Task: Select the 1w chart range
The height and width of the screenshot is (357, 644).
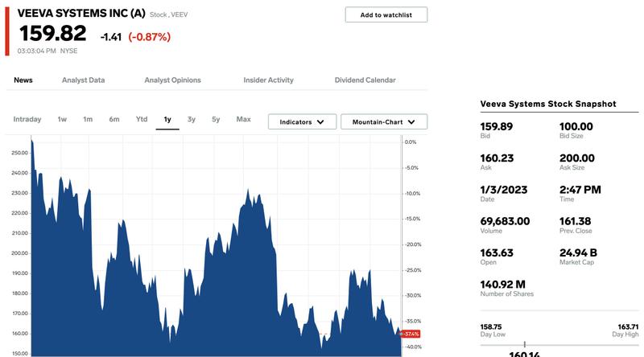Action: click(x=62, y=119)
